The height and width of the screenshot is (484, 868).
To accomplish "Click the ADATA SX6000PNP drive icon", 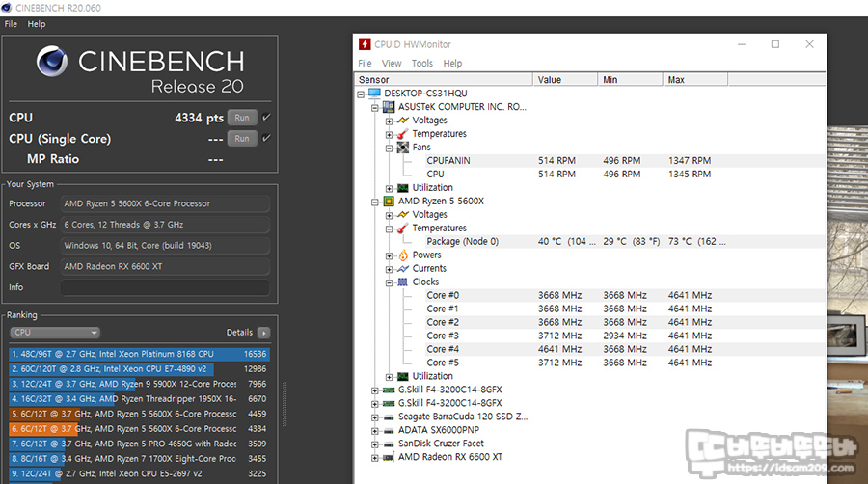I will pos(389,430).
